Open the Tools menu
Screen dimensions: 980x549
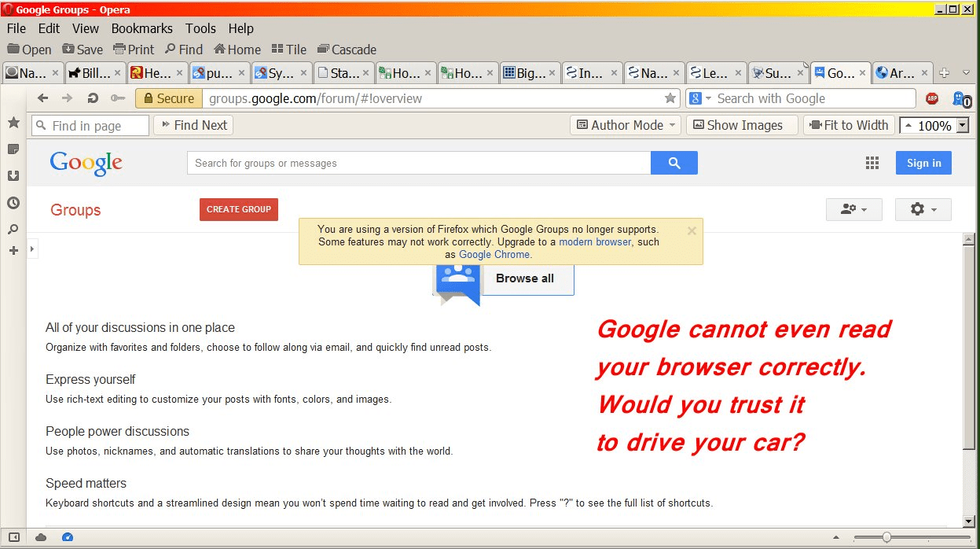click(x=200, y=28)
